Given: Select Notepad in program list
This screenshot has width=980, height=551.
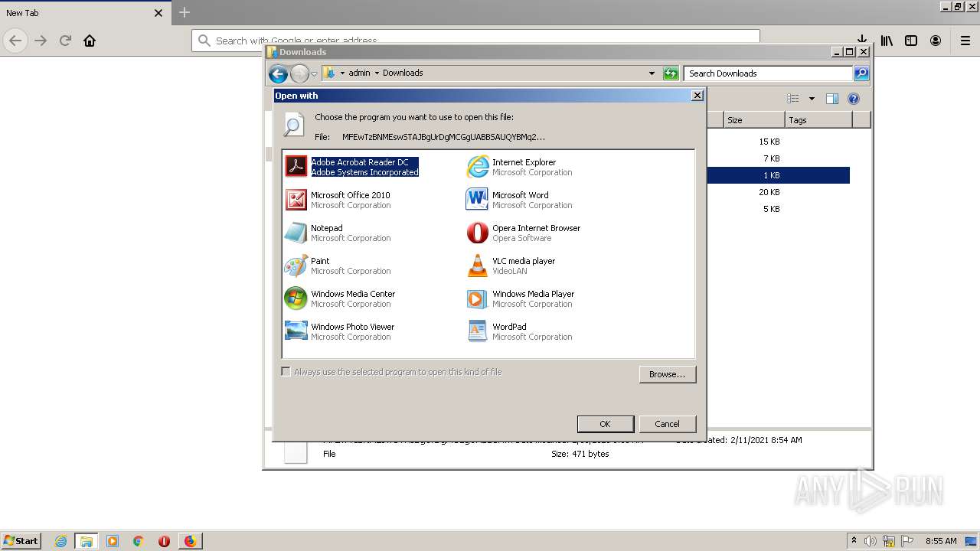Looking at the screenshot, I should click(338, 233).
